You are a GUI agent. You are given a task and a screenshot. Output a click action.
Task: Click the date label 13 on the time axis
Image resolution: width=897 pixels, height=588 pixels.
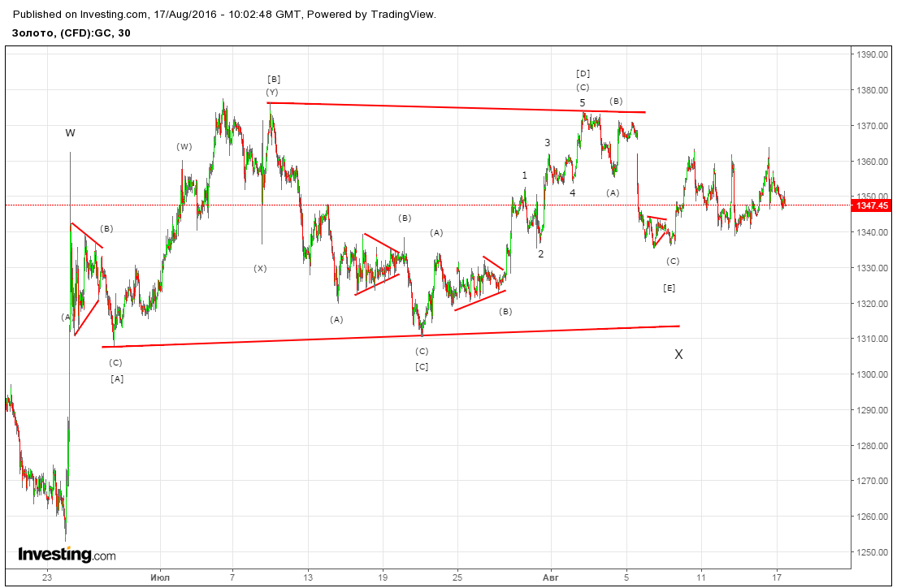click(x=308, y=577)
